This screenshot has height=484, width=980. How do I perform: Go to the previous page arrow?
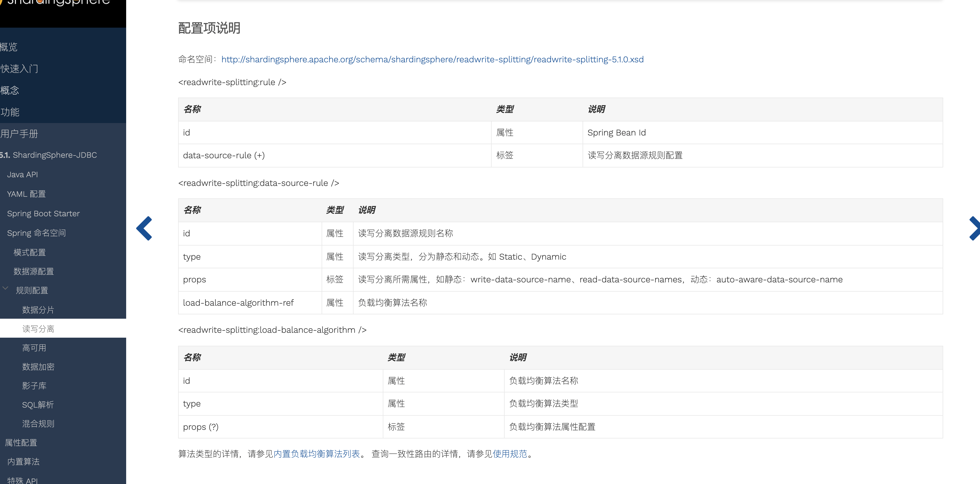[x=144, y=228]
